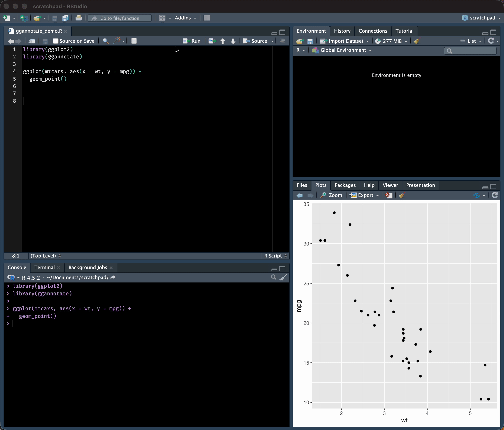This screenshot has width=504, height=430.
Task: Open the Addins menu
Action: click(x=185, y=18)
